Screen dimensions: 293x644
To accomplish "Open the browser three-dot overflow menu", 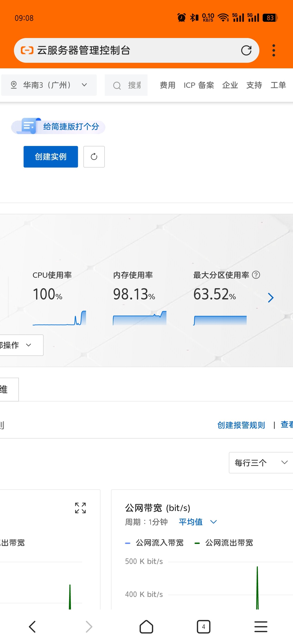I will click(274, 51).
